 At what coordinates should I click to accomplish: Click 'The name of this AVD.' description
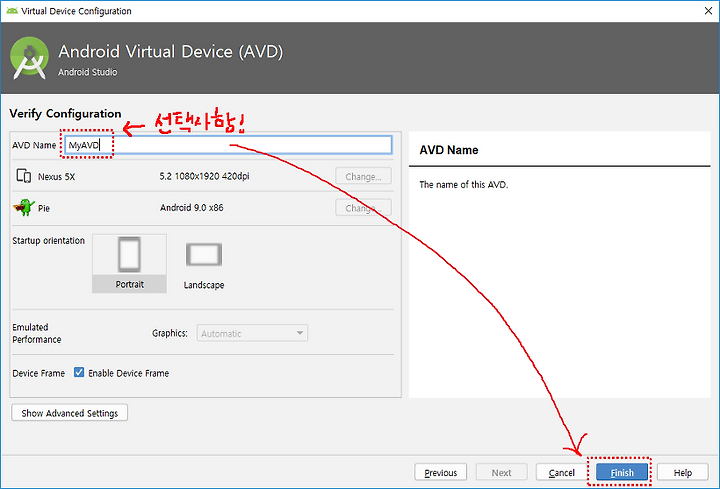[x=463, y=185]
